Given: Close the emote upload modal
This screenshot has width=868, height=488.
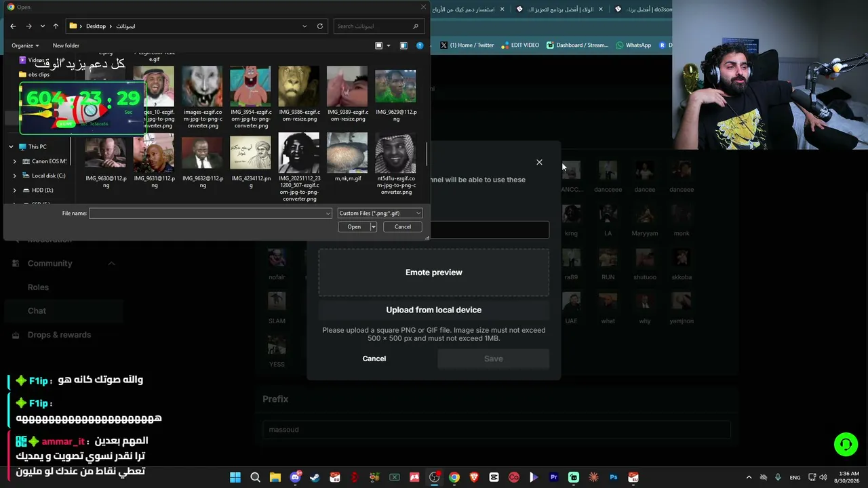Looking at the screenshot, I should click(539, 162).
